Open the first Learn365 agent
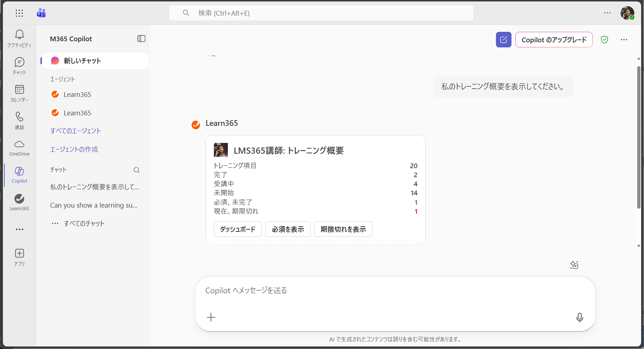Screen dimensions: 644x349 coord(95,94)
